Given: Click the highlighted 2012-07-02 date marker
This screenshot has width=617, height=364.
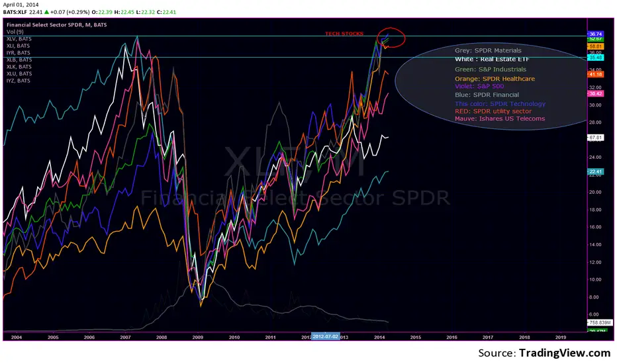Looking at the screenshot, I should point(326,336).
